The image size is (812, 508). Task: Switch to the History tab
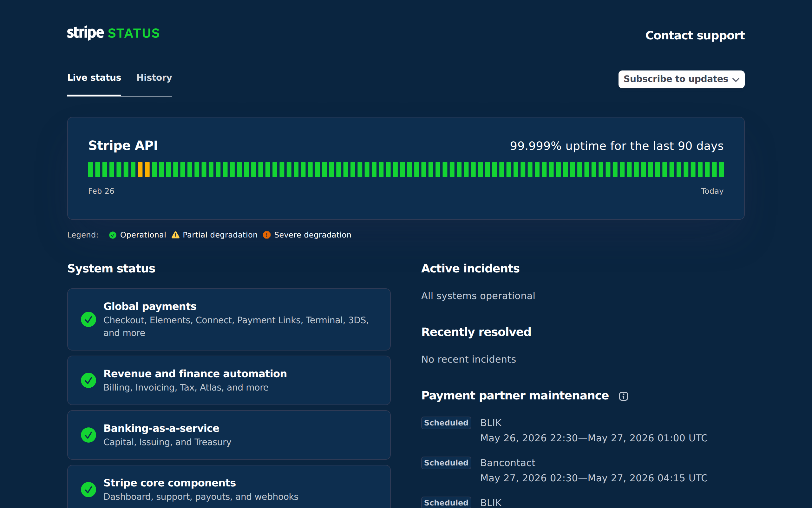(x=154, y=77)
